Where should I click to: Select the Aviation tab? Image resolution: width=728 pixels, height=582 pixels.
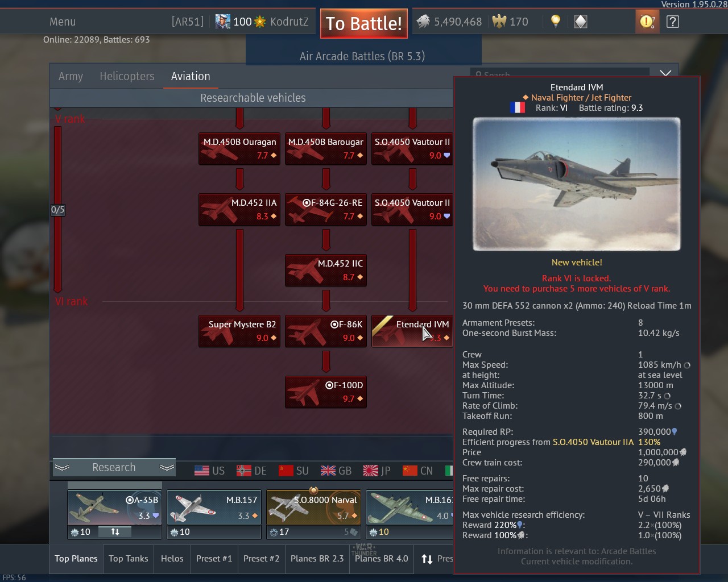(191, 76)
